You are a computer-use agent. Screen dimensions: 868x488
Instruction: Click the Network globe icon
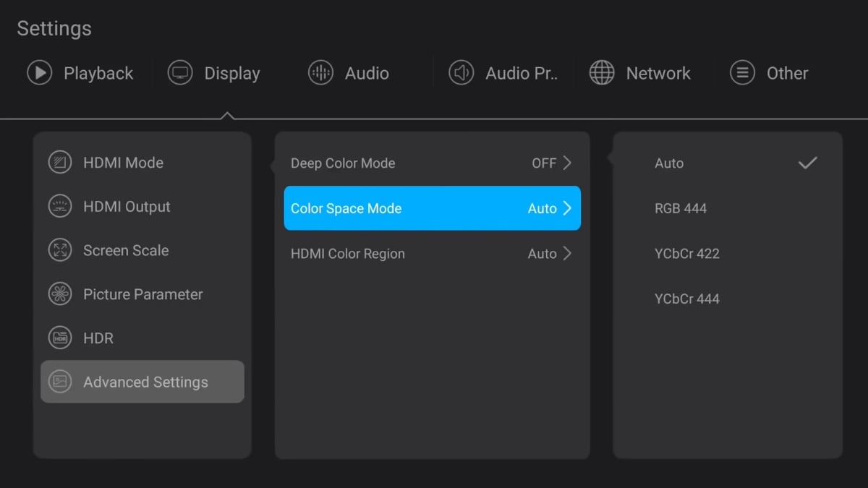point(602,73)
